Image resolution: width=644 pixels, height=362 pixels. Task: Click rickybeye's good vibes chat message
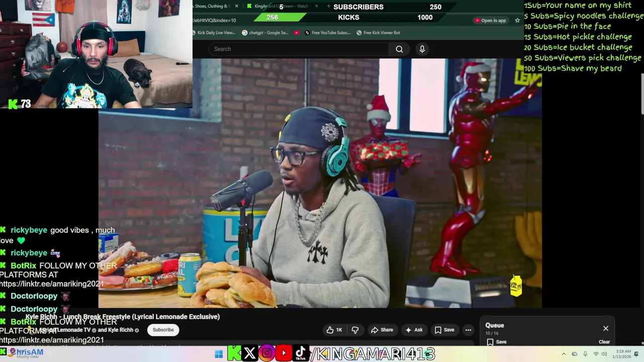pos(57,235)
